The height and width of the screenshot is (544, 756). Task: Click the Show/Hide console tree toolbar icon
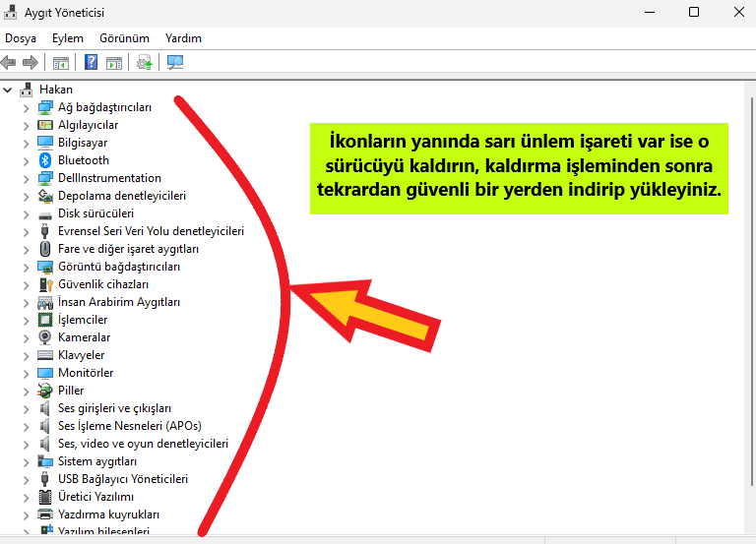pos(61,62)
